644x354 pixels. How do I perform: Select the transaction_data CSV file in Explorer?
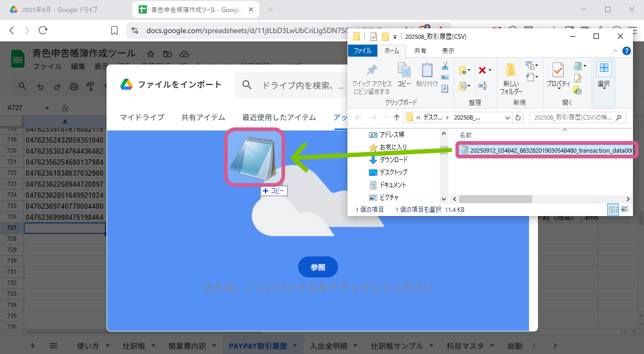coord(543,151)
